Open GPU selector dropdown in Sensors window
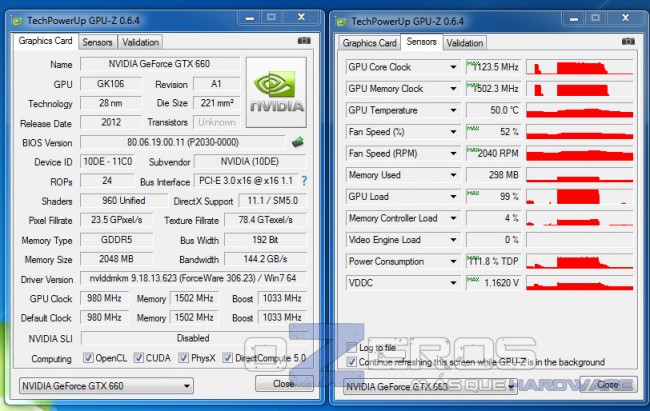 (430, 387)
